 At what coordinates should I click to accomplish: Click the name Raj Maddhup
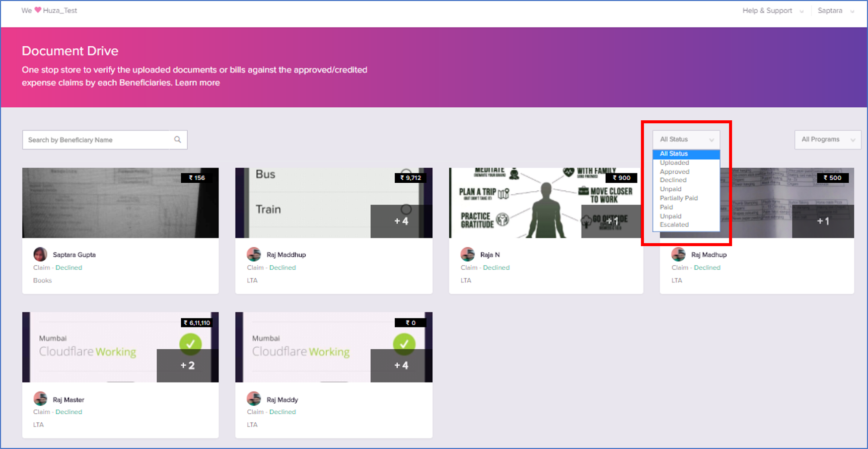click(286, 255)
